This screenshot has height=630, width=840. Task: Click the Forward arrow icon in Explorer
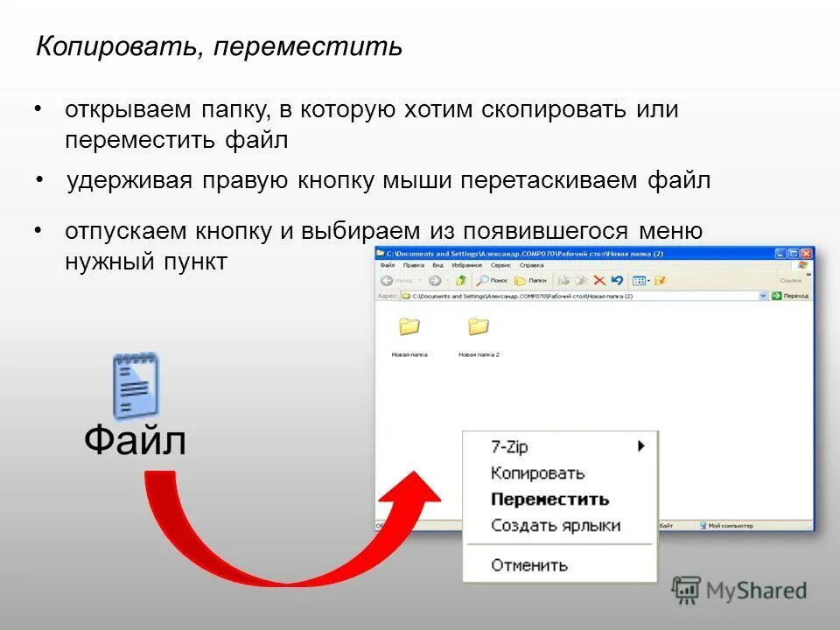435,280
